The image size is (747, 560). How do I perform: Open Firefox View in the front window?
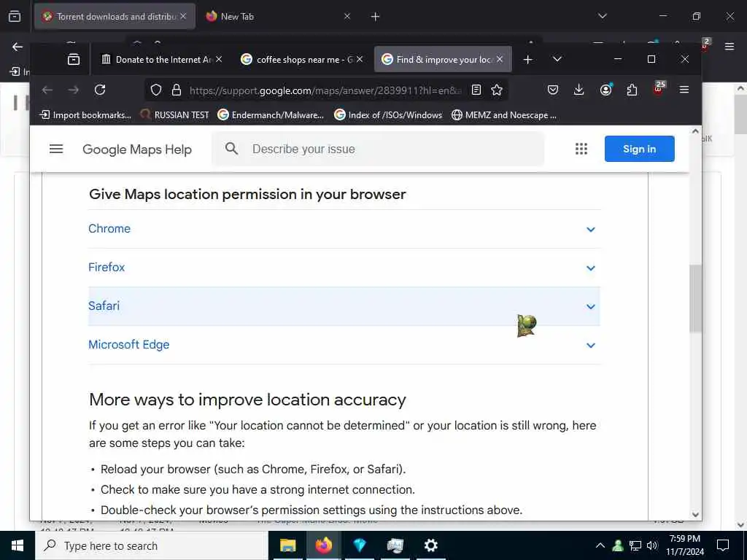tap(74, 60)
